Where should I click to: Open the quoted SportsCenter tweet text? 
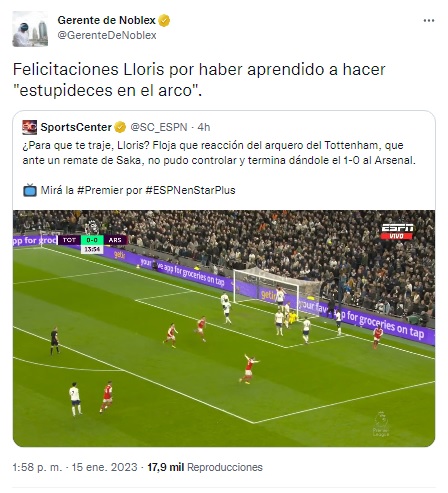[219, 153]
